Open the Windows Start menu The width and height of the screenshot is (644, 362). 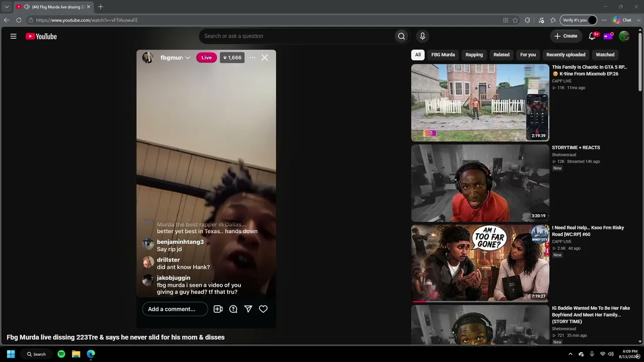[11, 354]
